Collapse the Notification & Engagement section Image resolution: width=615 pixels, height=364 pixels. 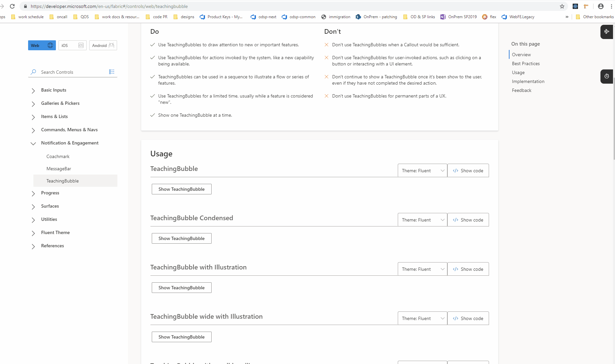click(x=69, y=143)
